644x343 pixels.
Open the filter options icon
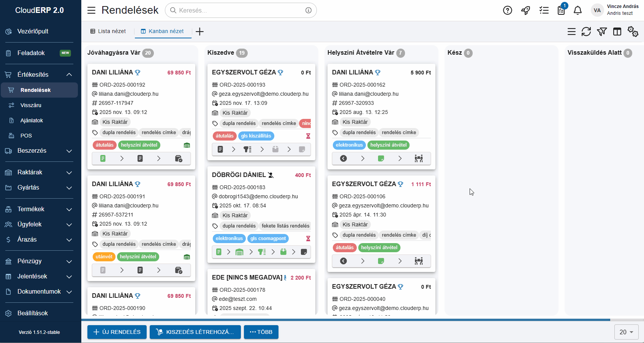(x=602, y=32)
